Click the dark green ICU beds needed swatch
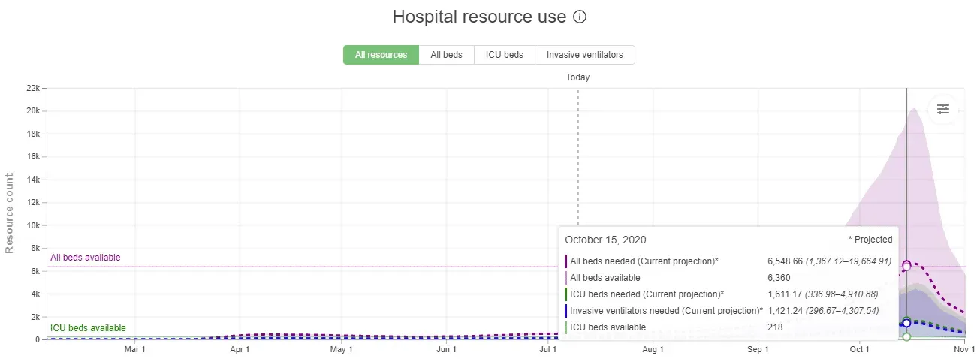The width and height of the screenshot is (980, 359). (x=565, y=294)
